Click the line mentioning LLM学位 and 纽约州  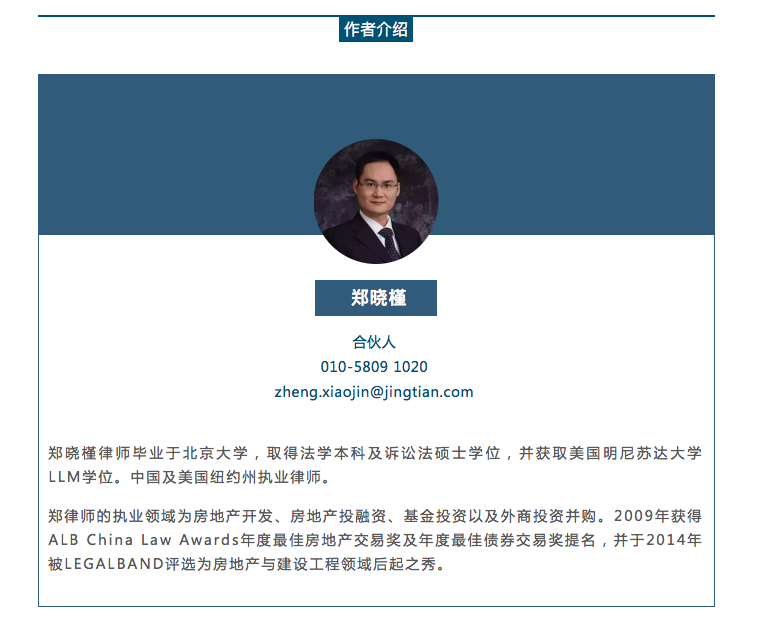pos(189,477)
